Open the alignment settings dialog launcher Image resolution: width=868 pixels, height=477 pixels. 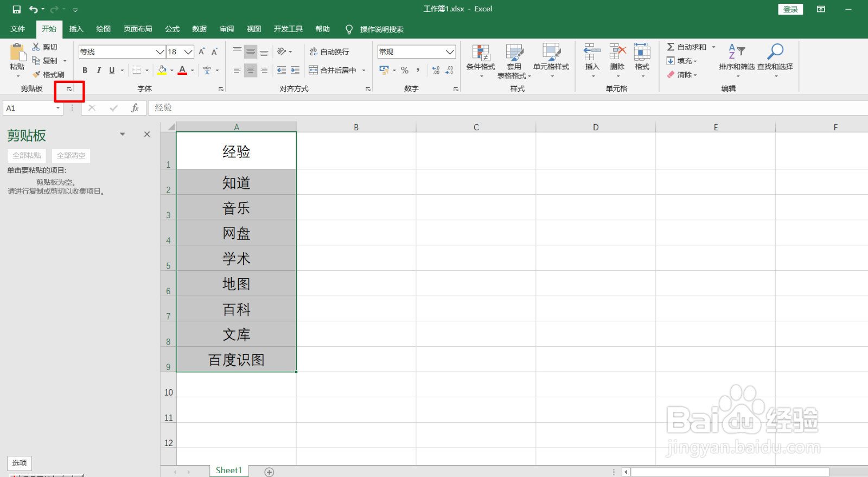[368, 89]
